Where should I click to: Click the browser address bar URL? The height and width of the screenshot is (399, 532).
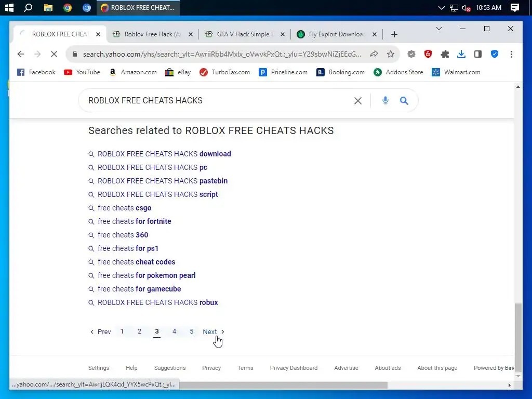pos(222,54)
